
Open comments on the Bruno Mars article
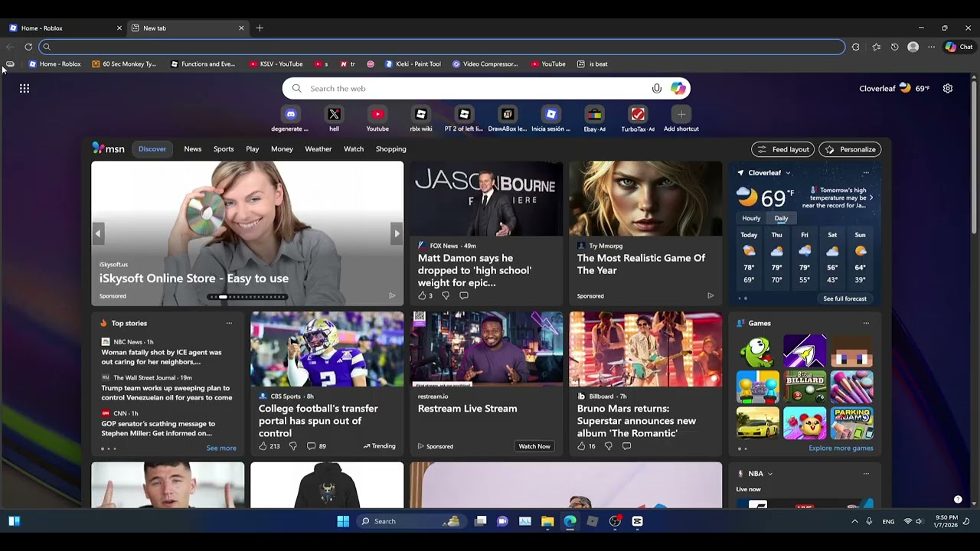pyautogui.click(x=626, y=446)
